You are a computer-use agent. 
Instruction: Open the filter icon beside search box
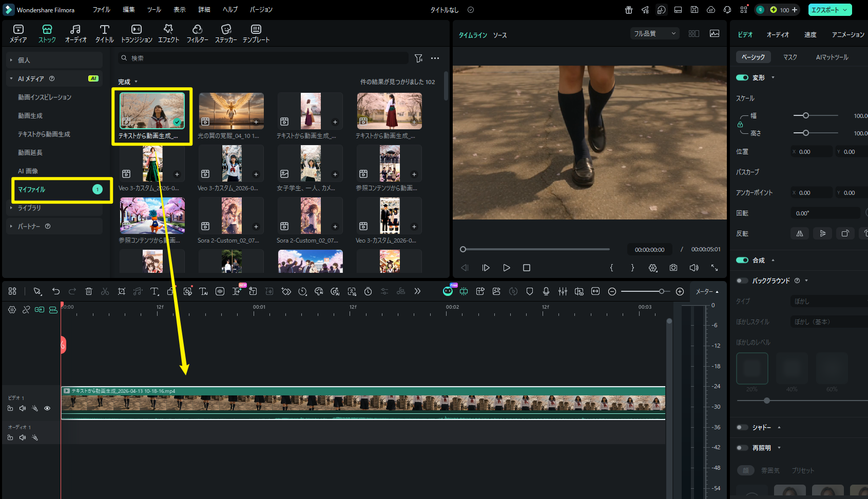pyautogui.click(x=418, y=58)
